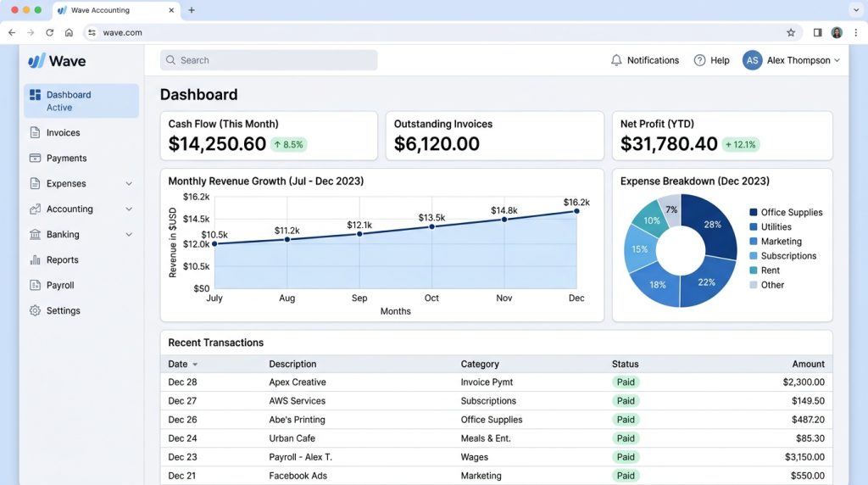Open the Alex Thompson account dropdown

(x=791, y=60)
